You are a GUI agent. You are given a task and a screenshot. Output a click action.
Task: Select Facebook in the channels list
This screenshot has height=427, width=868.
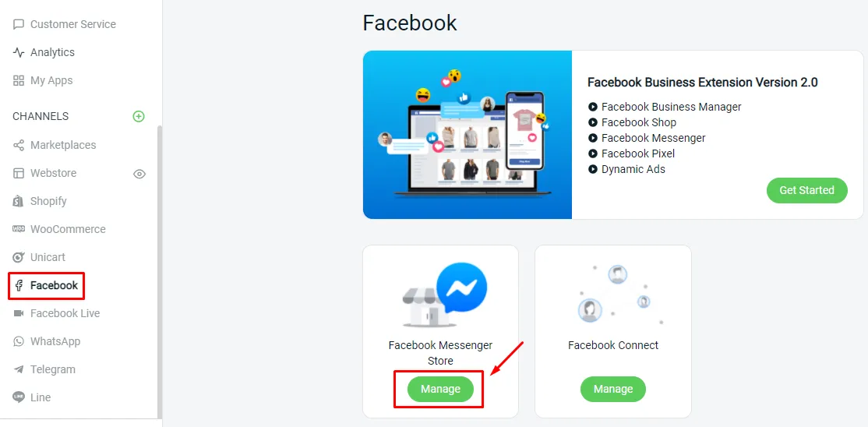(47, 286)
